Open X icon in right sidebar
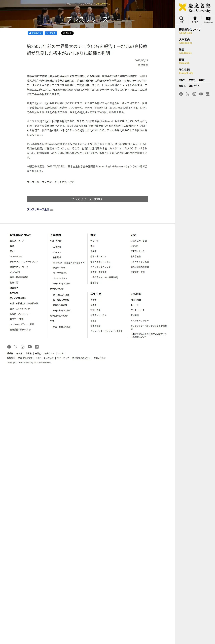 tap(188, 94)
